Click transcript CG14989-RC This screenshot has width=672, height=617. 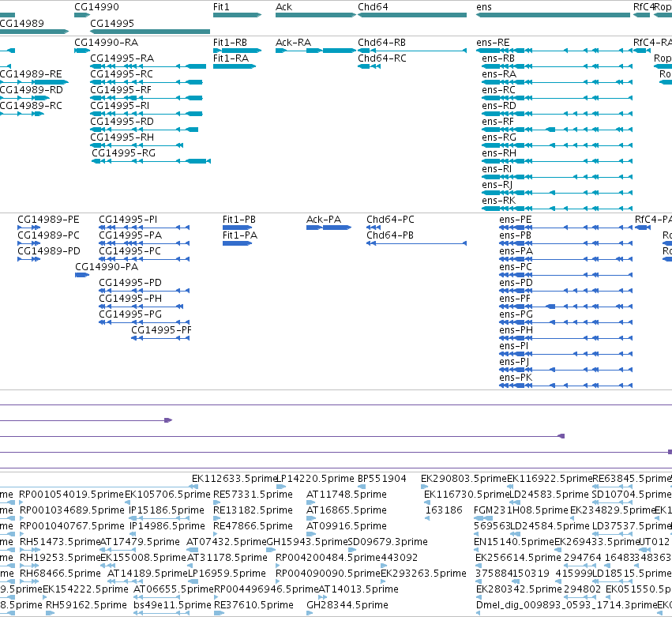[31, 106]
